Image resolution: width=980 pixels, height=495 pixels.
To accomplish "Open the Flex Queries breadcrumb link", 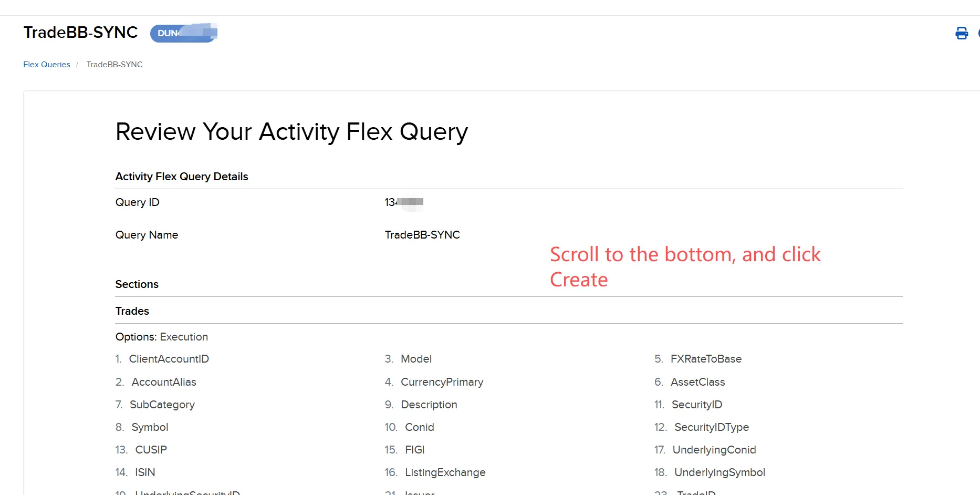I will pos(47,65).
